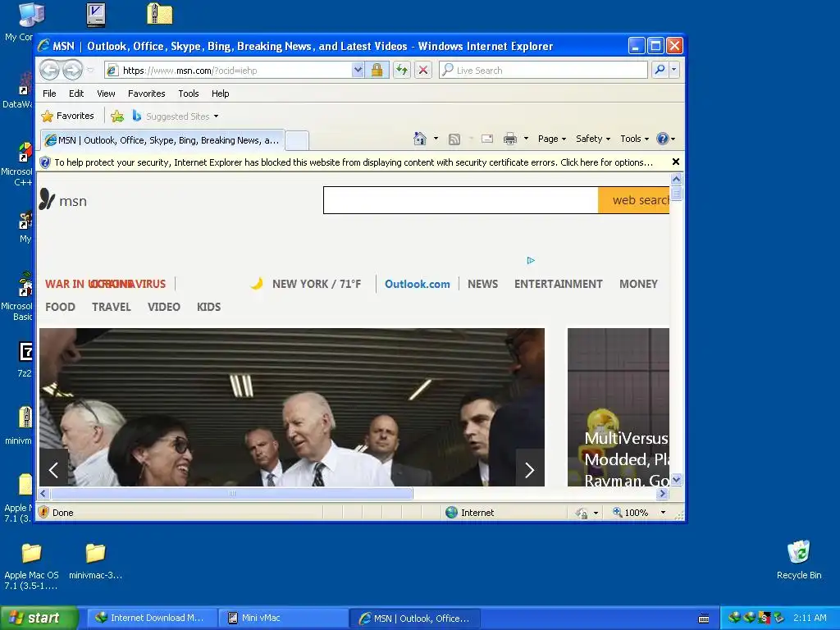Click the vertical scrollbar down arrow

pyautogui.click(x=676, y=479)
